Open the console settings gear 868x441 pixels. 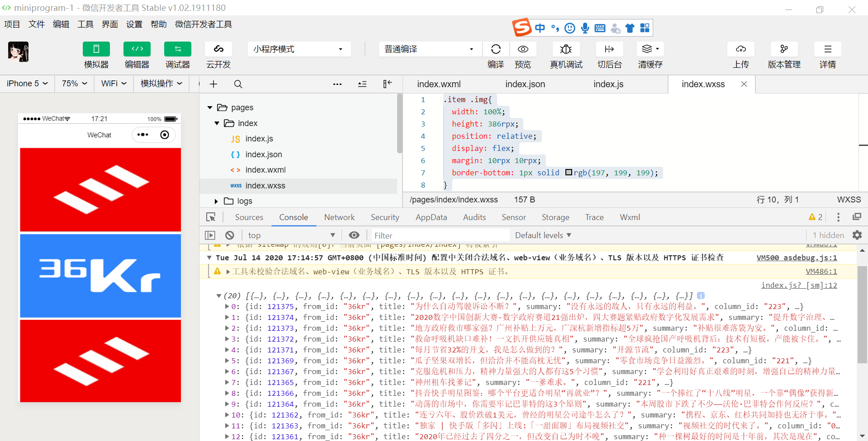click(857, 235)
